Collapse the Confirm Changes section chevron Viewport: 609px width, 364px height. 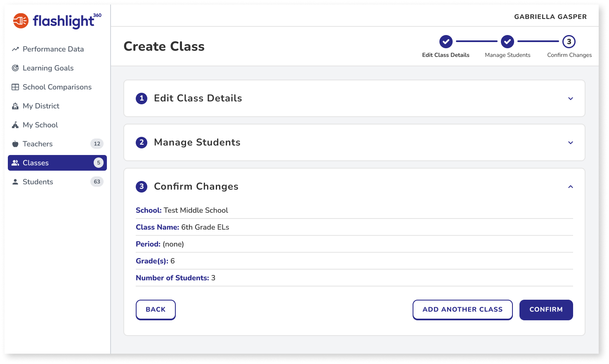(571, 187)
